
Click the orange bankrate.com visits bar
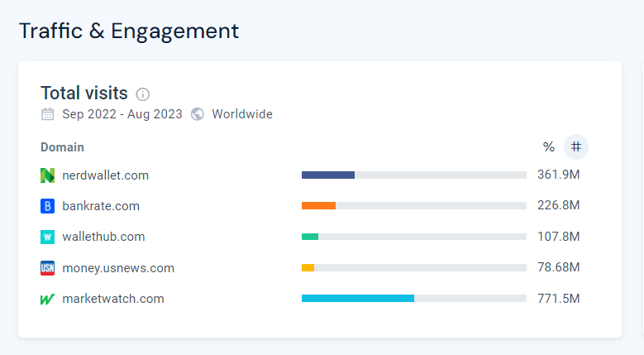pos(319,205)
